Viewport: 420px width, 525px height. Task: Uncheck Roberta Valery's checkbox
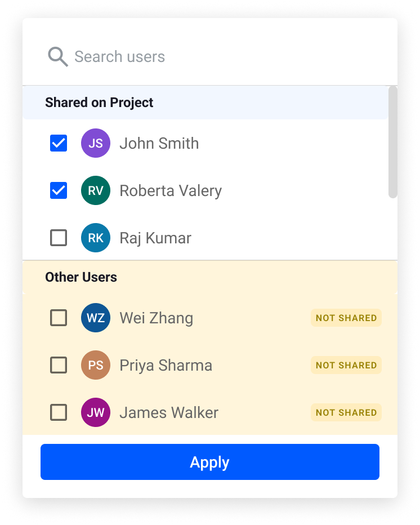coord(58,190)
